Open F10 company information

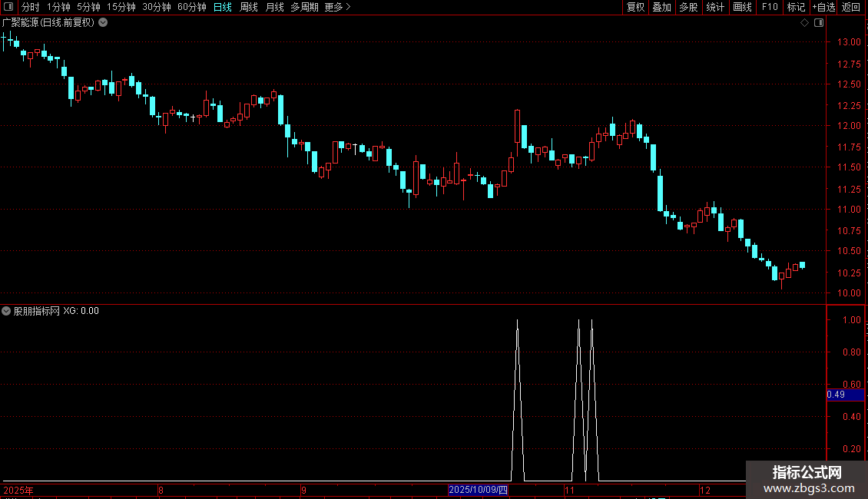pos(770,7)
